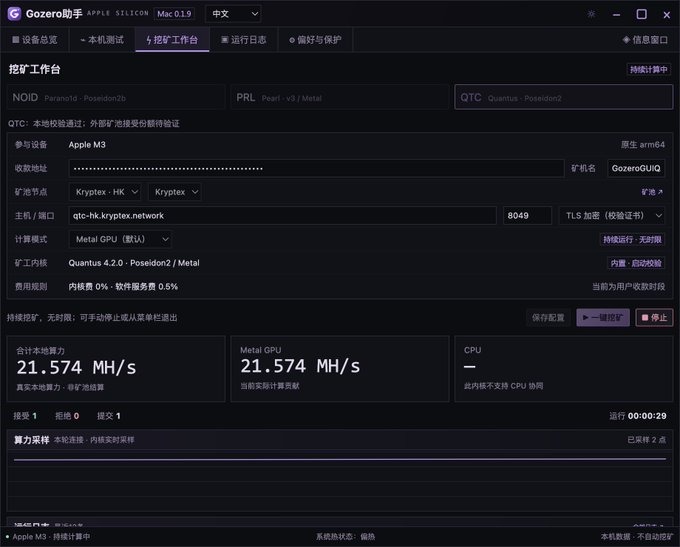The height and width of the screenshot is (547, 680).
Task: Click the red 停止 button
Action: coord(654,318)
